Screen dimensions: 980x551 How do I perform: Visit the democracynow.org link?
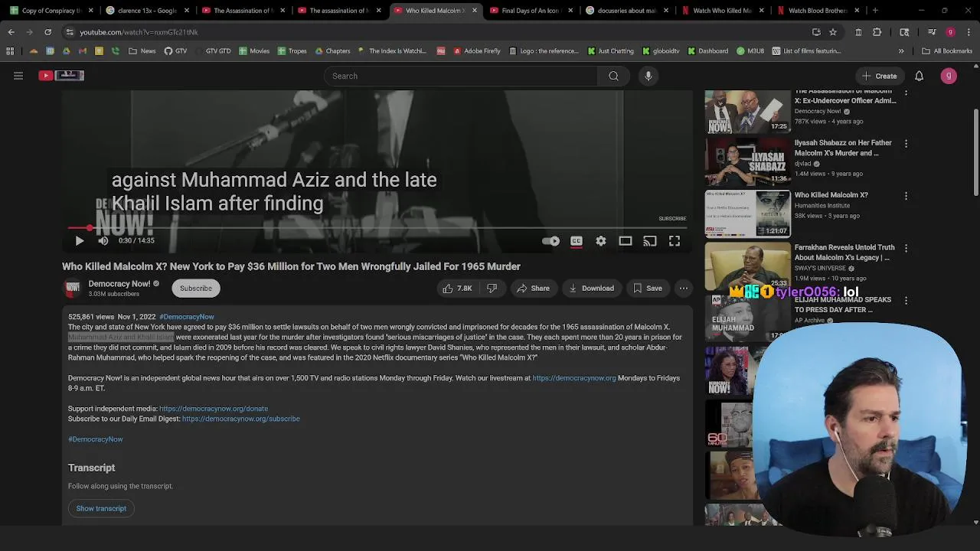574,378
